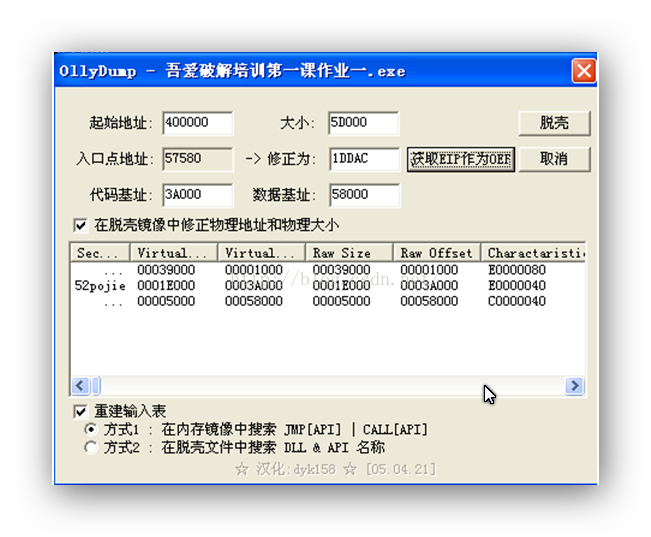Screen dimensions: 651x537
Task: Click the 取消 (Cancel) button
Action: coord(554,159)
